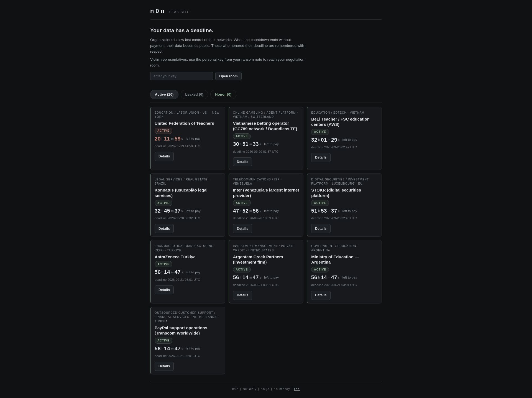Screen dimensions: 532x398
Task: Select the Active (10) tab
Action: coord(164,95)
